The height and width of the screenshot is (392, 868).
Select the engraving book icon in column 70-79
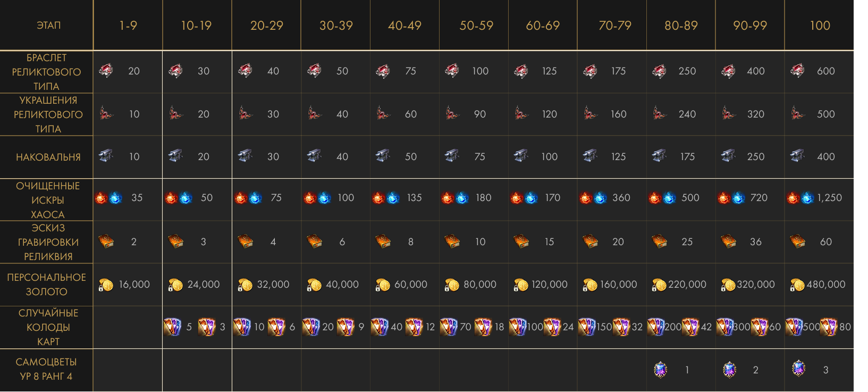(590, 241)
